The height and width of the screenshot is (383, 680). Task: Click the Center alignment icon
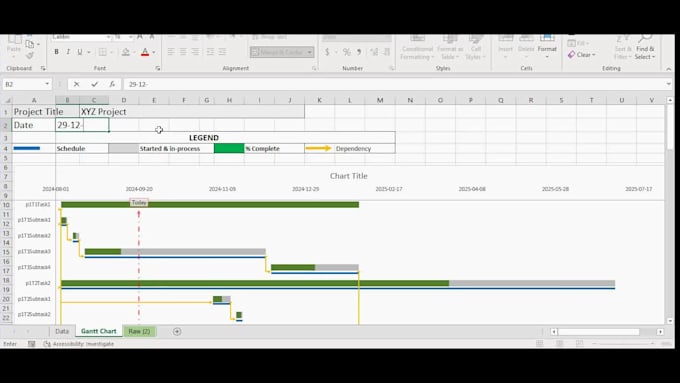[x=183, y=52]
